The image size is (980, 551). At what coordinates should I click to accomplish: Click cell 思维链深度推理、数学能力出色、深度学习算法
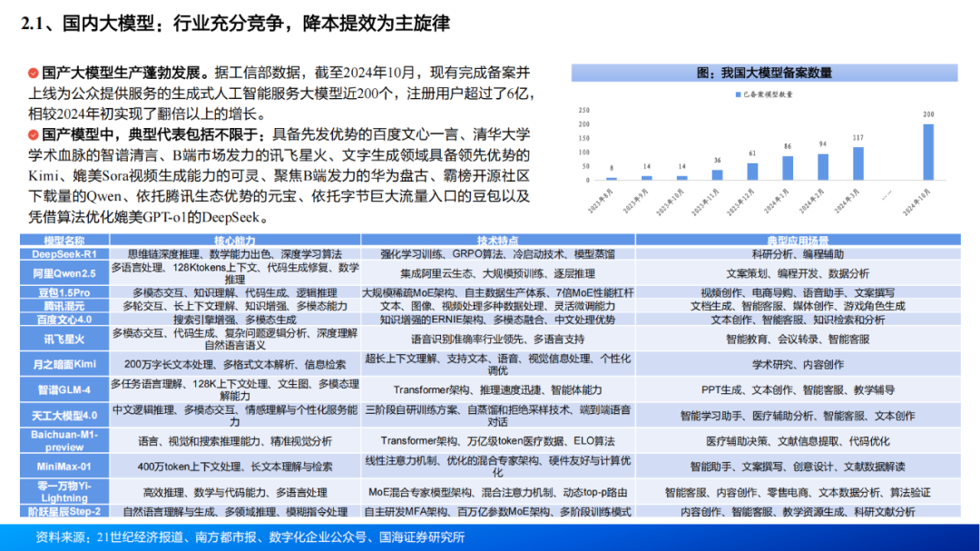[x=235, y=254]
